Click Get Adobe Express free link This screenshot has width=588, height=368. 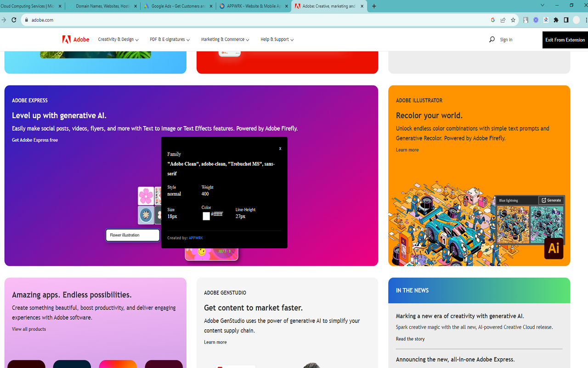(35, 140)
